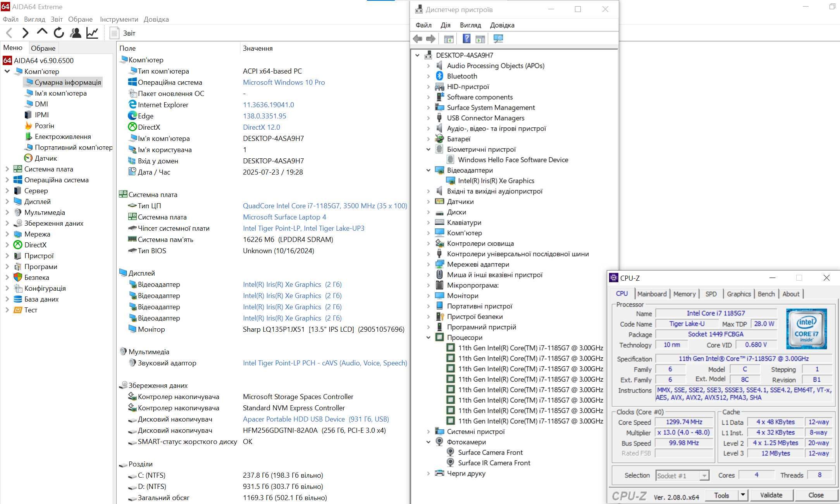This screenshot has width=840, height=504.
Task: Click AIDA64 user profile icon
Action: pos(76,33)
